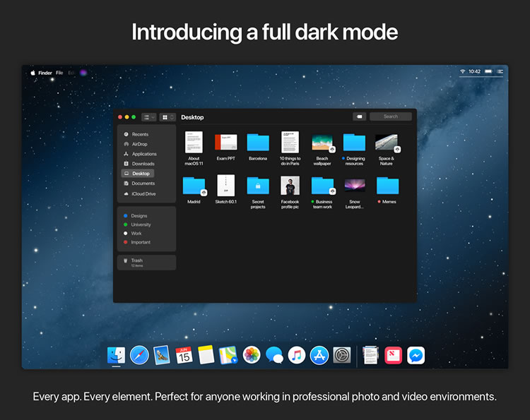The width and height of the screenshot is (530, 420).
Task: Click the Finder menu in menu bar
Action: tap(45, 73)
